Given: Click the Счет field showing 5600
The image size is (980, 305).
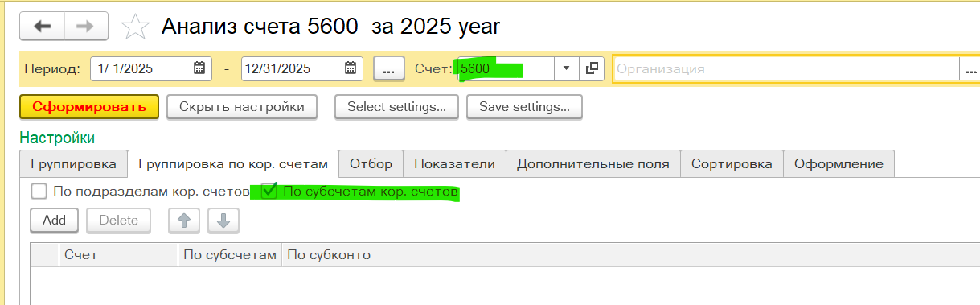Looking at the screenshot, I should click(505, 68).
